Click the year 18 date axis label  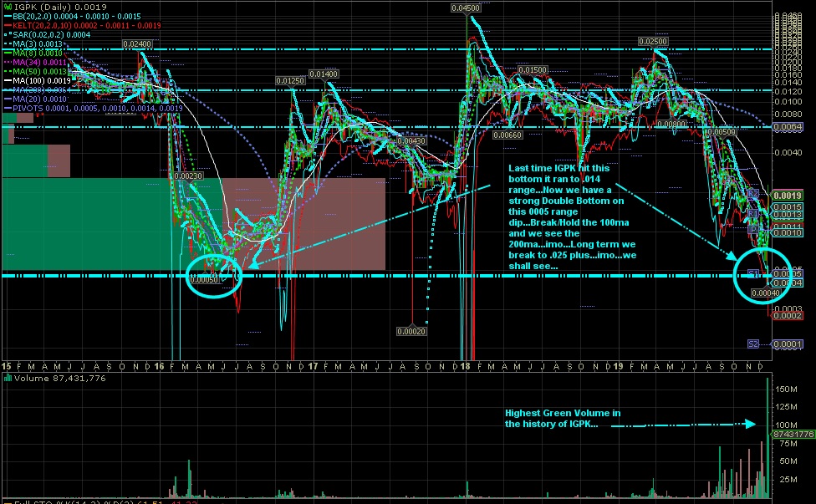point(465,366)
